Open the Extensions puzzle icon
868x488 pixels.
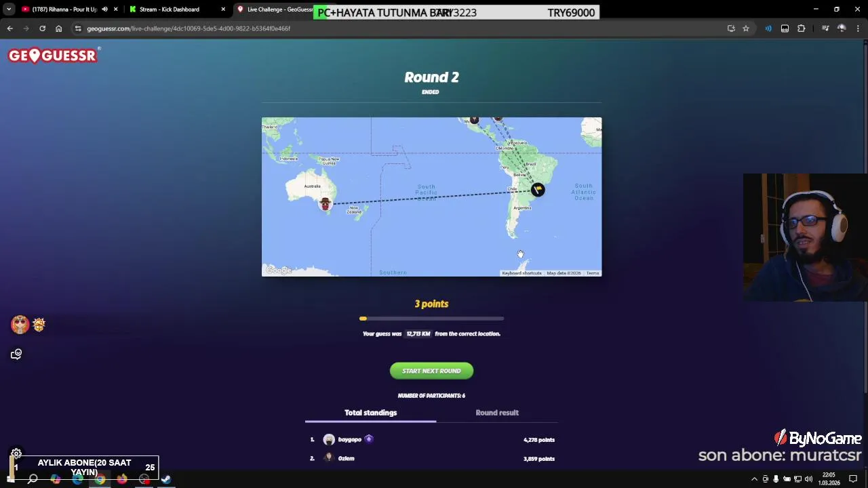click(802, 28)
